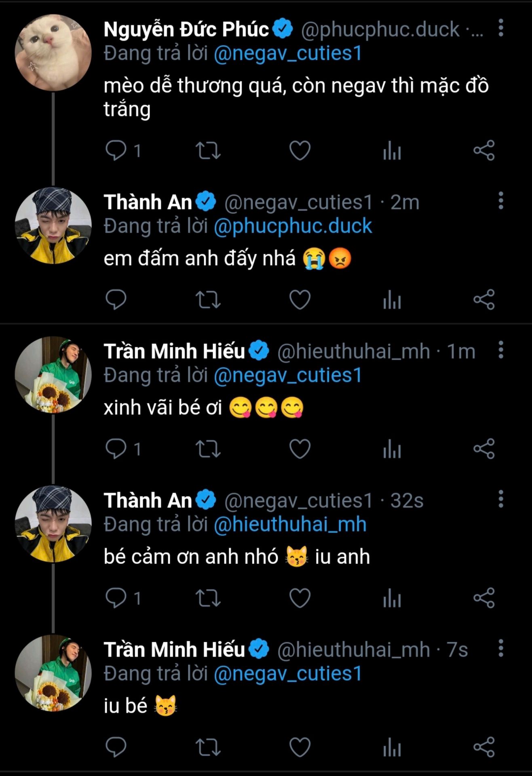Open Nguyễn Đức Phúc's cat profile picture
532x776 pixels.
click(53, 53)
